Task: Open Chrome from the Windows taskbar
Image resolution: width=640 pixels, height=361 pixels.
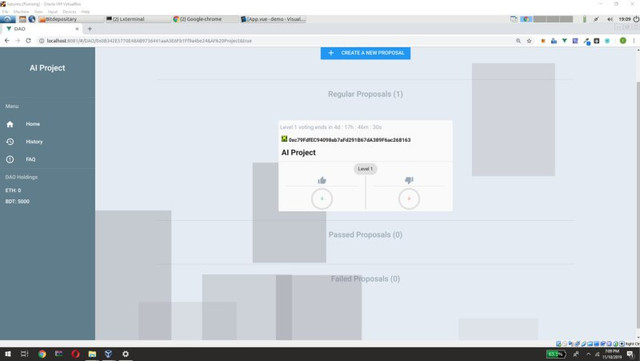Action: [x=42, y=354]
